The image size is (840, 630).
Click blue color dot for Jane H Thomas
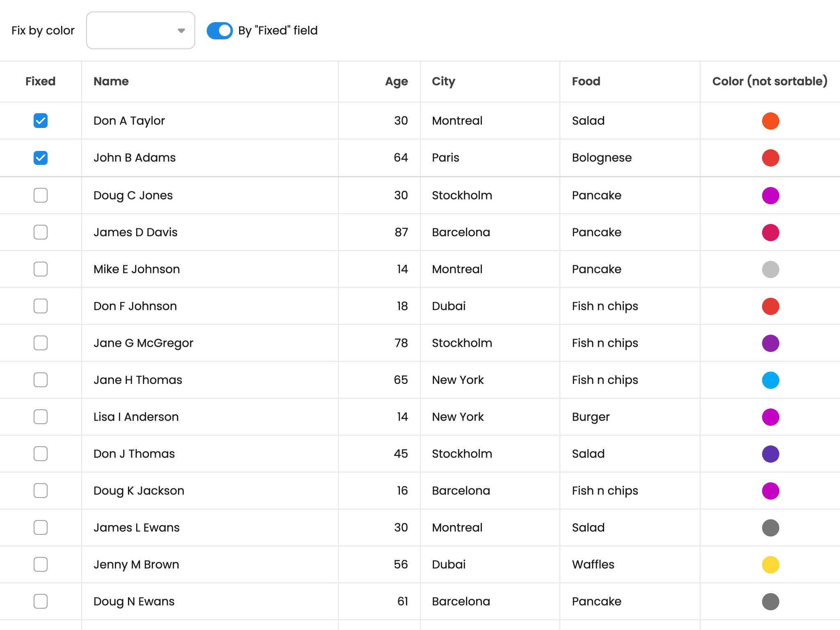771,380
